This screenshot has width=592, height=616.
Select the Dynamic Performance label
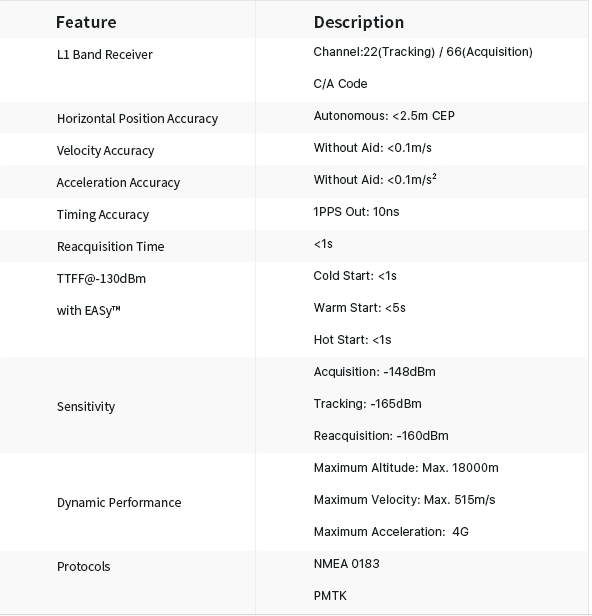pyautogui.click(x=119, y=502)
